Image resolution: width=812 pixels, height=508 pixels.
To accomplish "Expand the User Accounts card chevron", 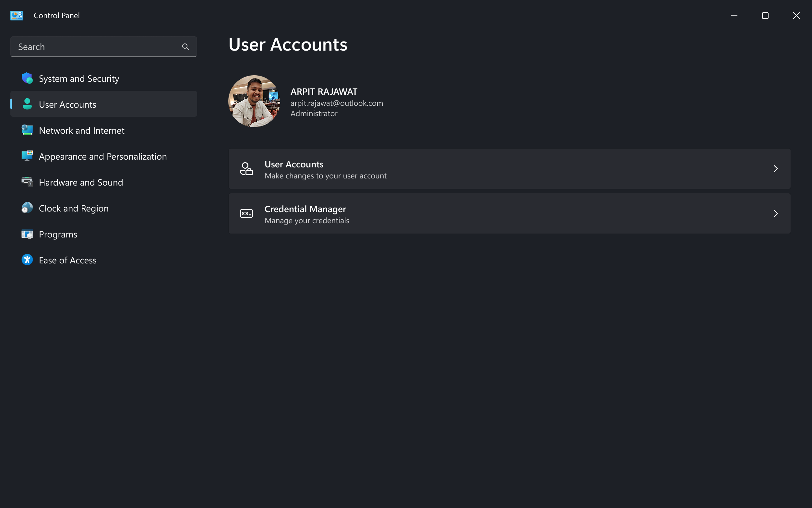I will [x=776, y=169].
